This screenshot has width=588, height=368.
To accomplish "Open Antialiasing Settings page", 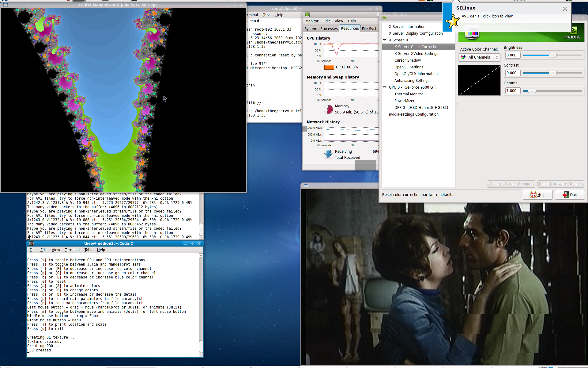I will 412,81.
